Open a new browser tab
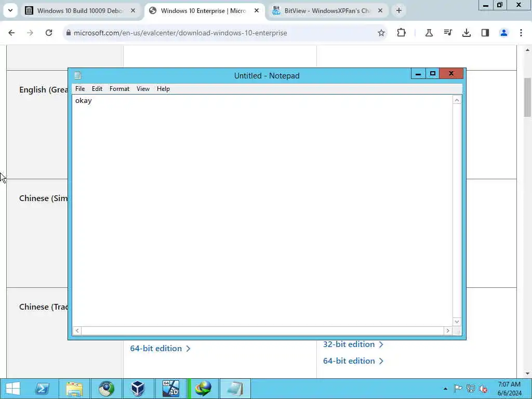 click(399, 11)
